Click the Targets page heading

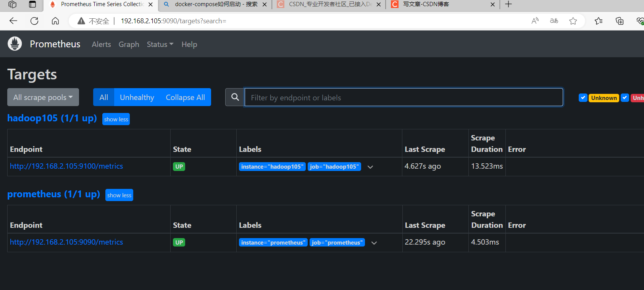[x=32, y=74]
